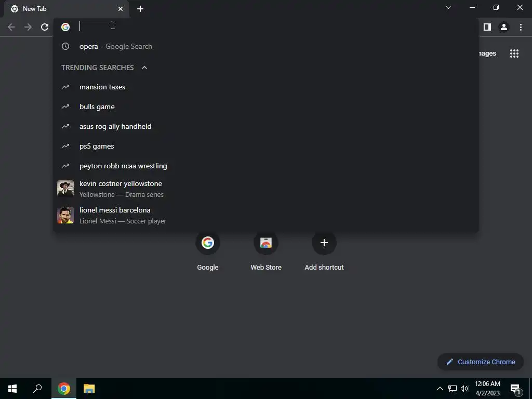This screenshot has width=532, height=399.
Task: Click the 'Yellowstone — Drama series' subtitle
Action: (122, 195)
